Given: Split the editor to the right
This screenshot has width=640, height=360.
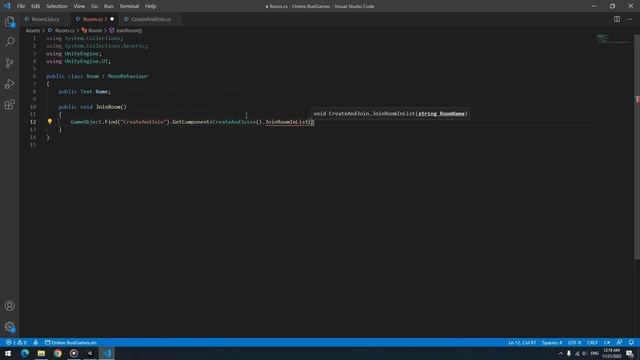Looking at the screenshot, I should [x=617, y=19].
